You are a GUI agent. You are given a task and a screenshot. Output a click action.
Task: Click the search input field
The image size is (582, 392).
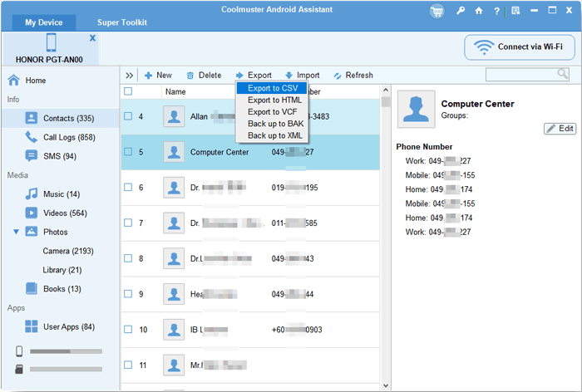pyautogui.click(x=520, y=75)
